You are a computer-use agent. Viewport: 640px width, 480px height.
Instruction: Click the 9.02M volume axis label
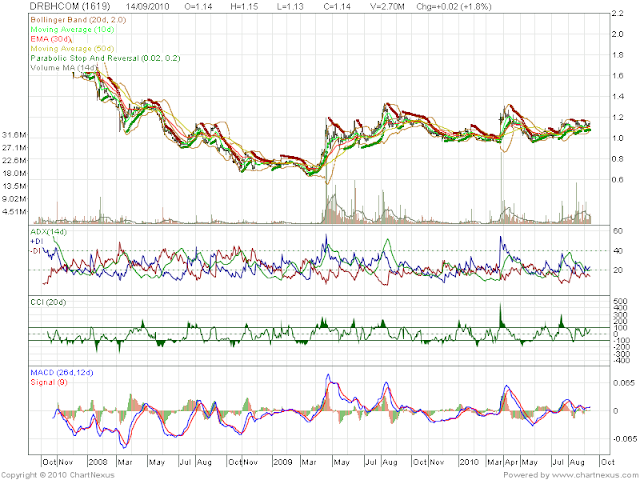click(15, 199)
